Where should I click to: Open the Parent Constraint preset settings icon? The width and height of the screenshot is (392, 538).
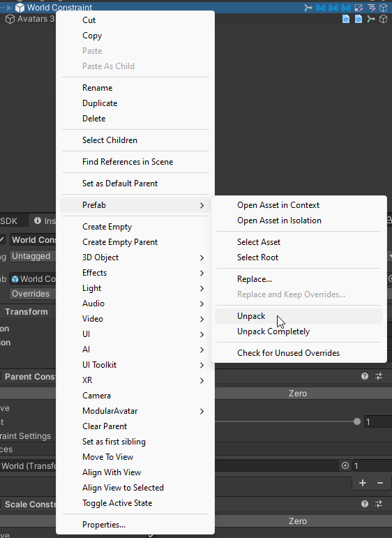coord(379,376)
